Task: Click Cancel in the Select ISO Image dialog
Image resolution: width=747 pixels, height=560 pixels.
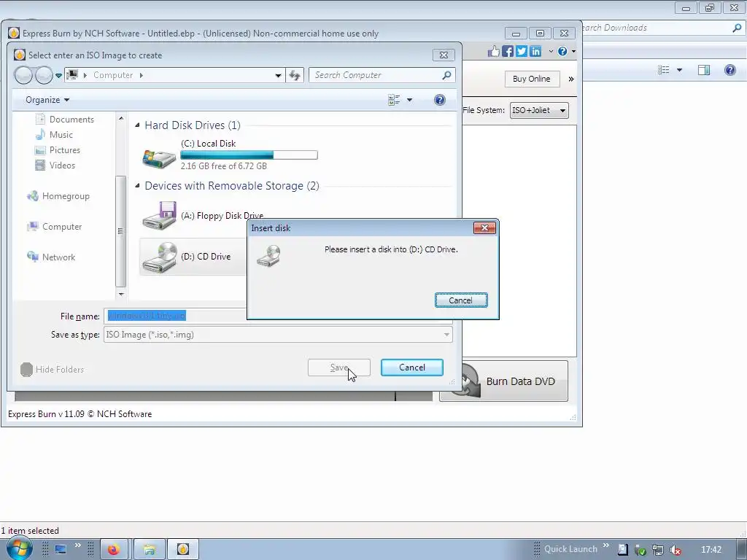Action: [411, 367]
